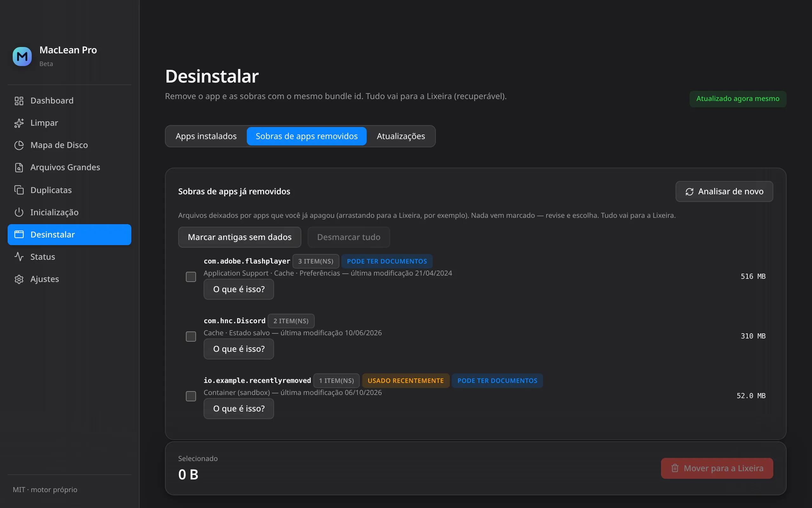
Task: Click O que é isso? for com.hnc.Discord
Action: pos(239,349)
